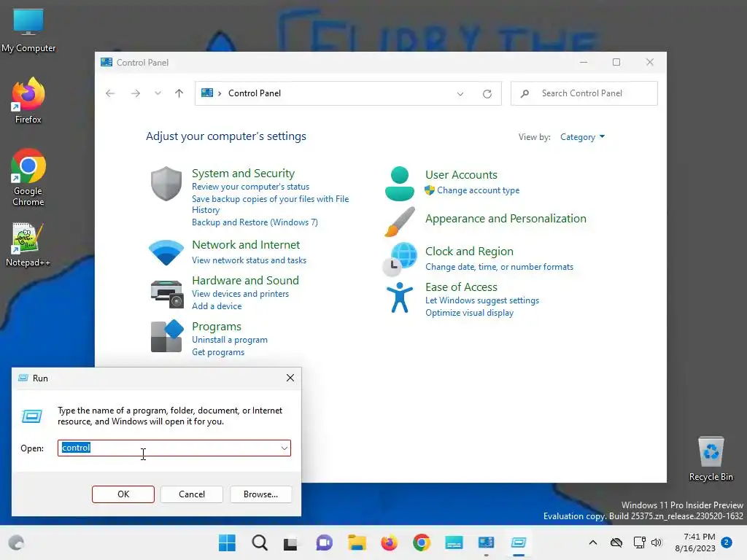Select the Firefox desktop shortcut

pyautogui.click(x=28, y=101)
